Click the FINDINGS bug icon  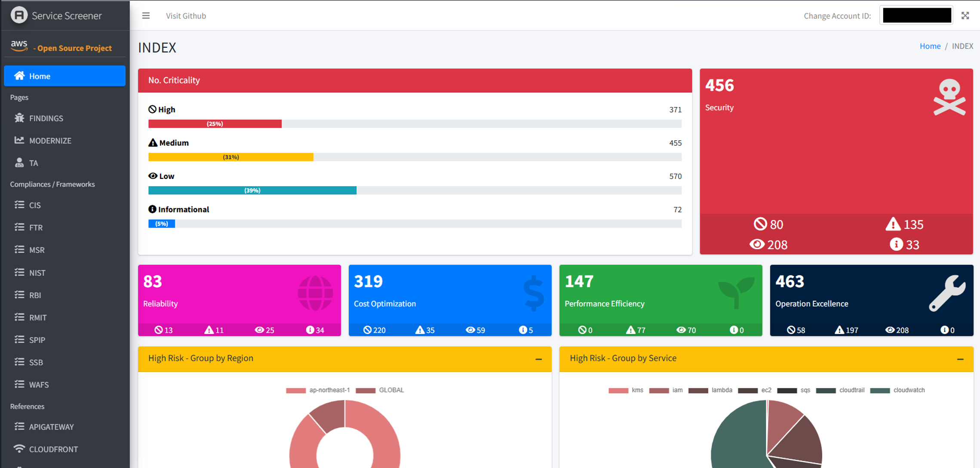(x=19, y=118)
